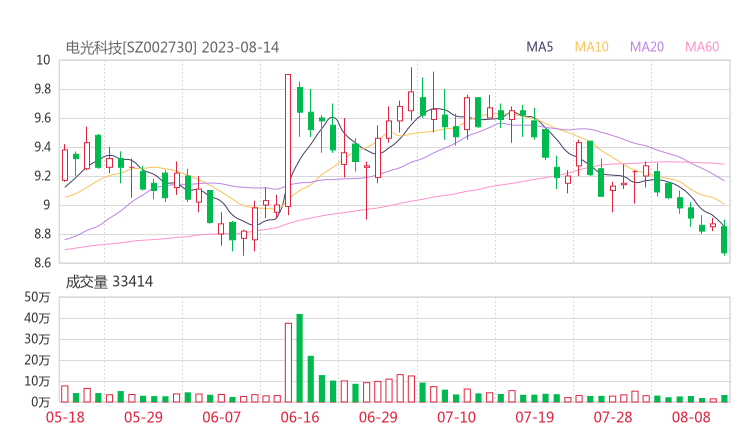
Task: Click the 50万 volume axis label
Action: click(37, 297)
